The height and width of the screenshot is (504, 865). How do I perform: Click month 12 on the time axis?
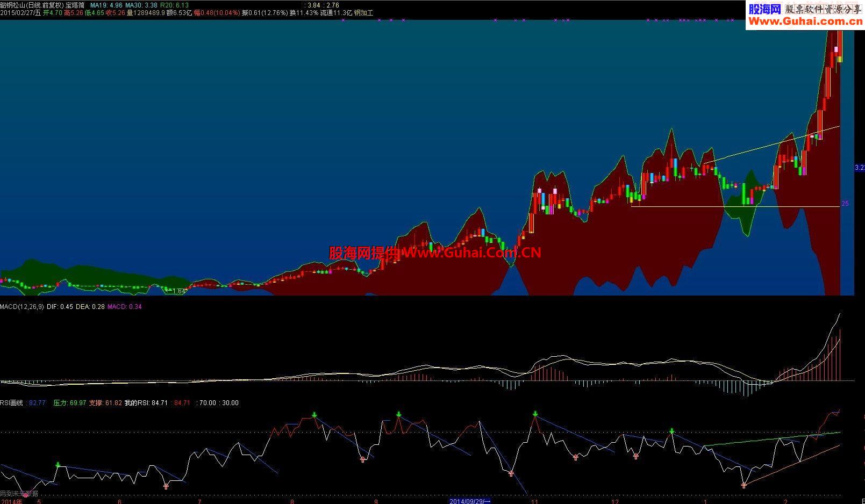pos(615,501)
